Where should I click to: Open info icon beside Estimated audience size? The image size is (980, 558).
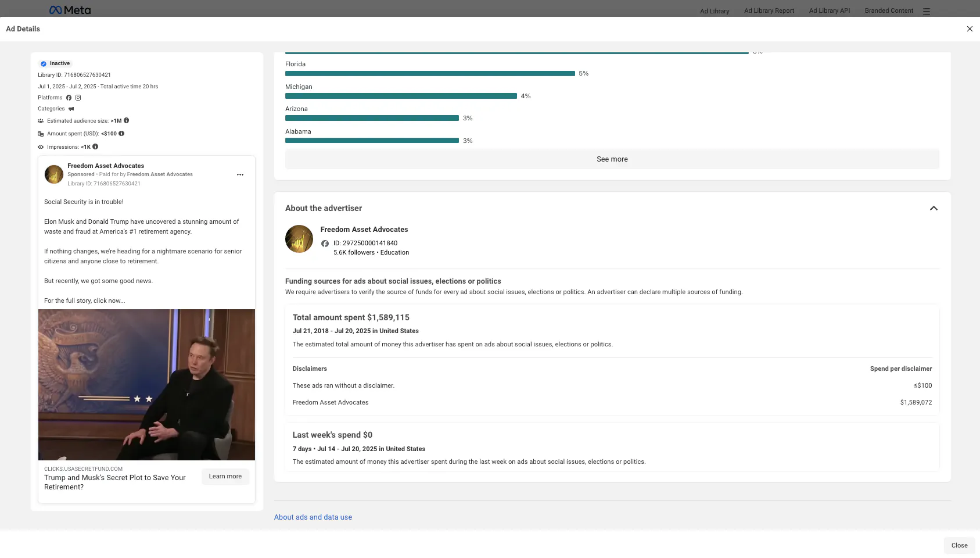126,121
